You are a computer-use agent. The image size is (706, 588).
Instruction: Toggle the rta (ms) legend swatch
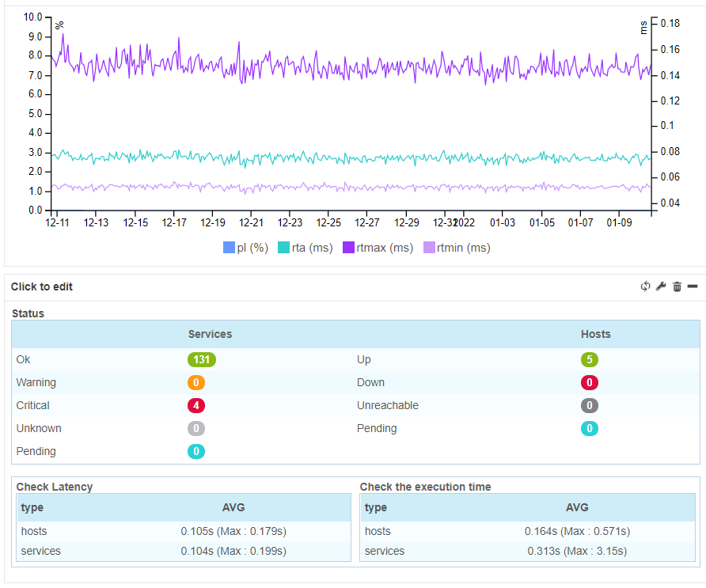283,248
